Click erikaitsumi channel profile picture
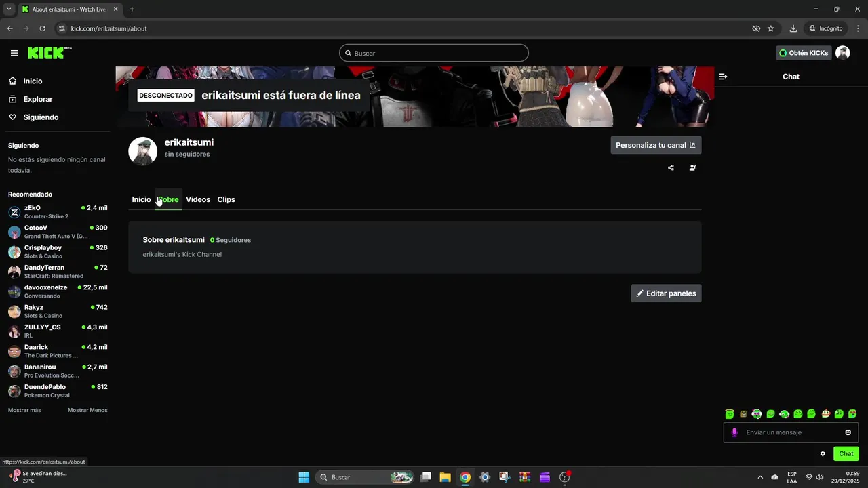 [142, 151]
